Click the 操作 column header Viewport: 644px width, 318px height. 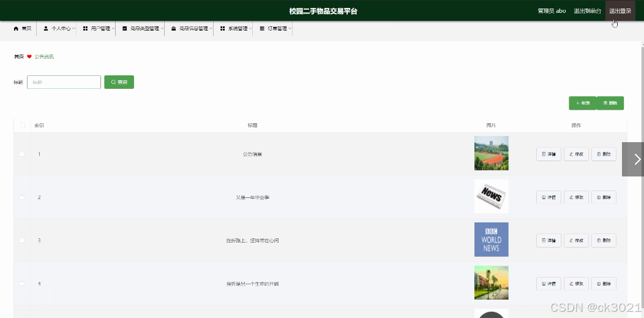point(576,126)
